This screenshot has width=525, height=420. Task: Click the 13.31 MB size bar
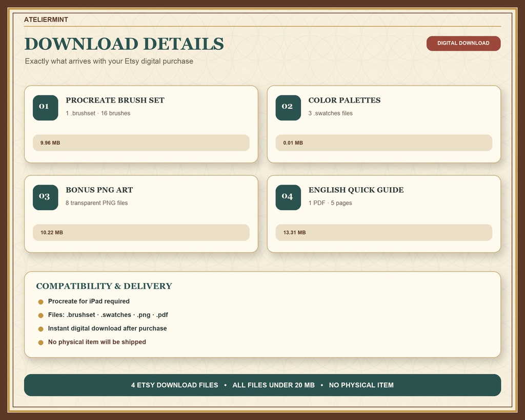click(383, 232)
